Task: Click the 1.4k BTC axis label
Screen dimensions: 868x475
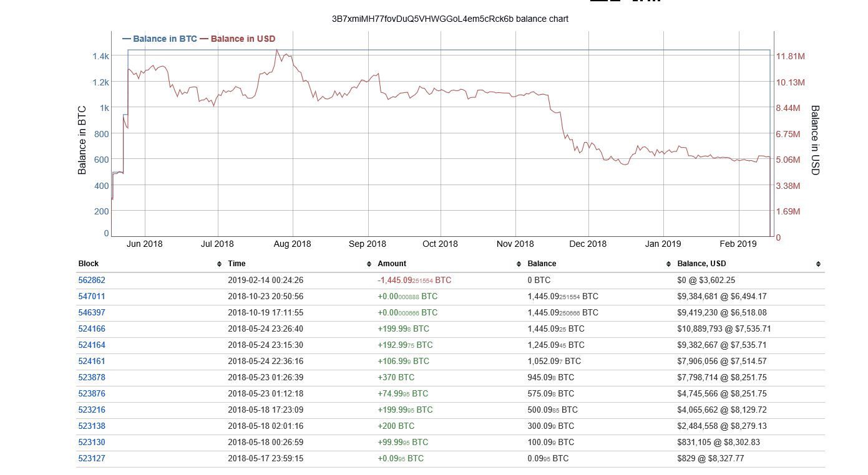Action: 101,56
